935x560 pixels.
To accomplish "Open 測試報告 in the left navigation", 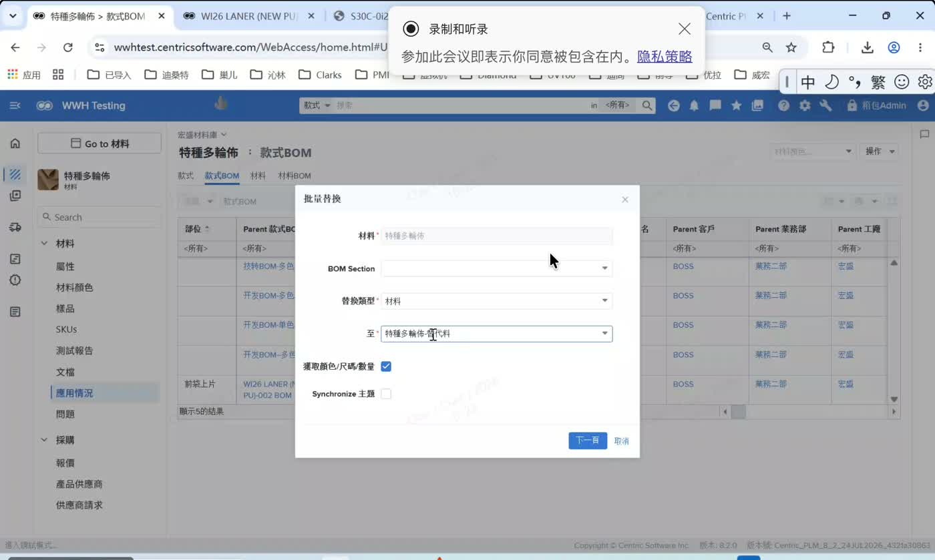I will (x=75, y=350).
